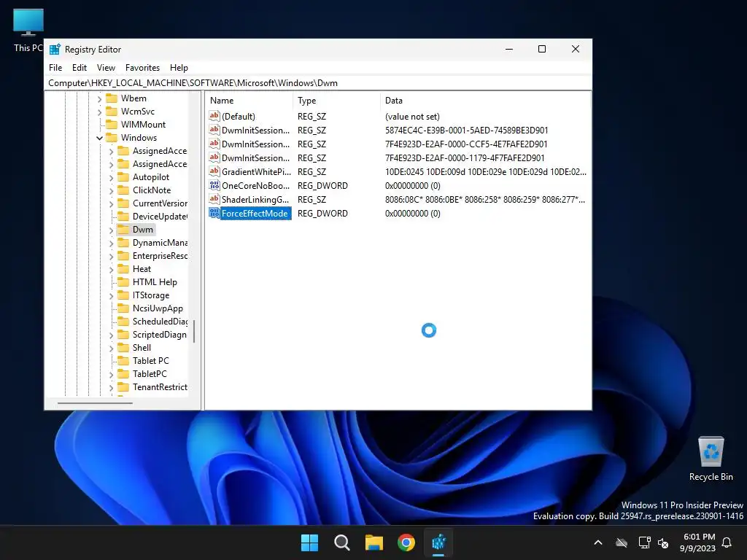747x560 pixels.
Task: Expand the TabletPC key
Action: 111,374
